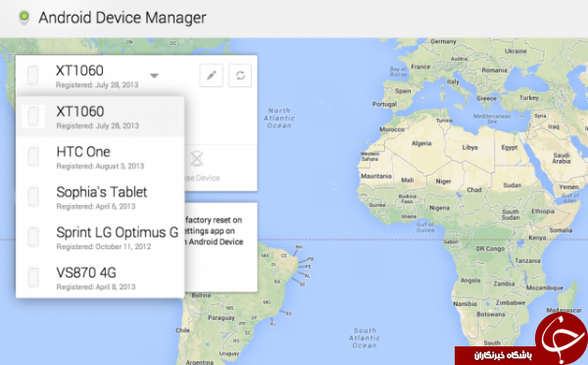Click the Namibia label on map

click(x=465, y=303)
